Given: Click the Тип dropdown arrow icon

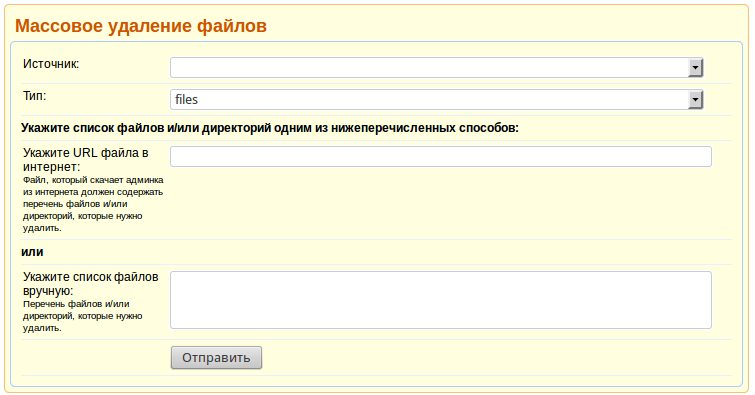Looking at the screenshot, I should [695, 100].
